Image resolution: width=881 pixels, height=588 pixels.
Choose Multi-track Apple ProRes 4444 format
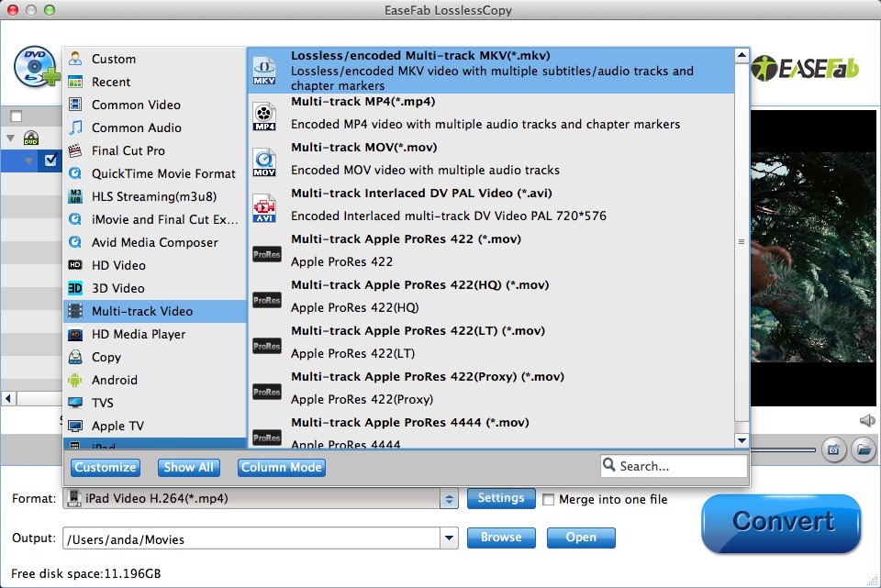tap(491, 433)
